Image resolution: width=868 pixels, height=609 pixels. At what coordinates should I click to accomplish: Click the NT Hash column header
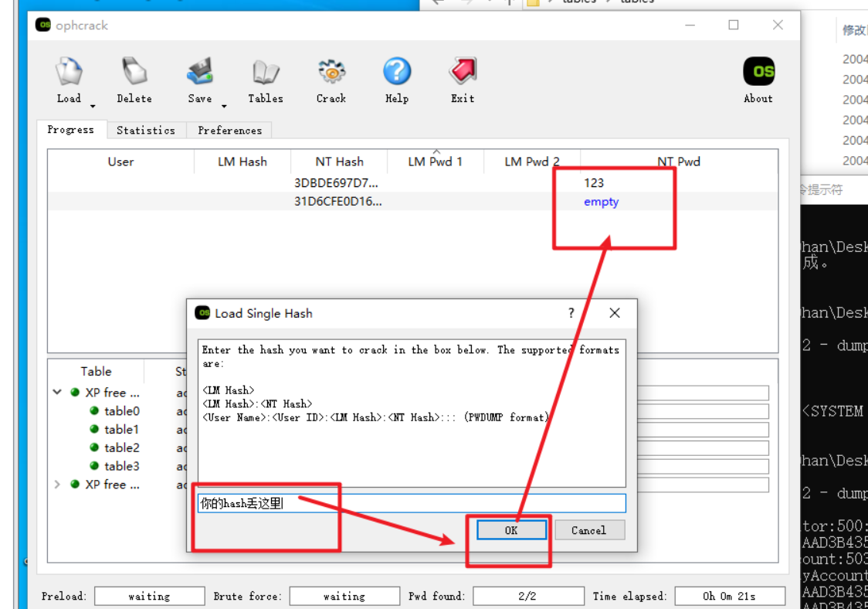[x=339, y=162]
